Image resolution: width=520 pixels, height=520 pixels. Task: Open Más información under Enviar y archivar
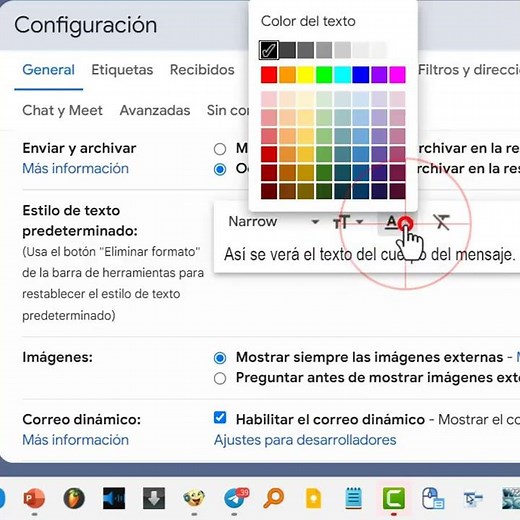pyautogui.click(x=75, y=169)
